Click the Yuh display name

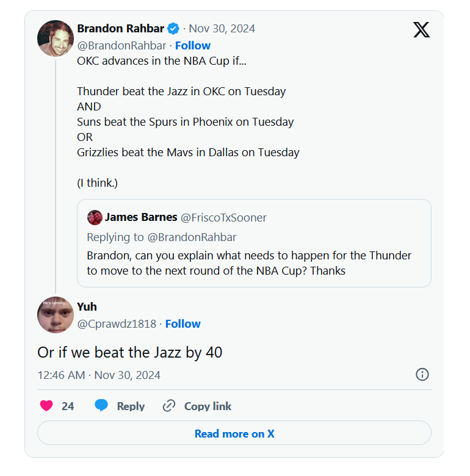(x=87, y=306)
